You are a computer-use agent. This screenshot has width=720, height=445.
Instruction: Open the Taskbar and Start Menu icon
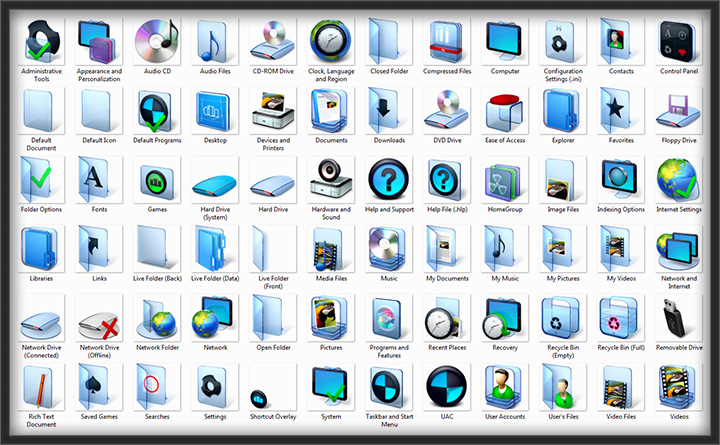(x=388, y=389)
